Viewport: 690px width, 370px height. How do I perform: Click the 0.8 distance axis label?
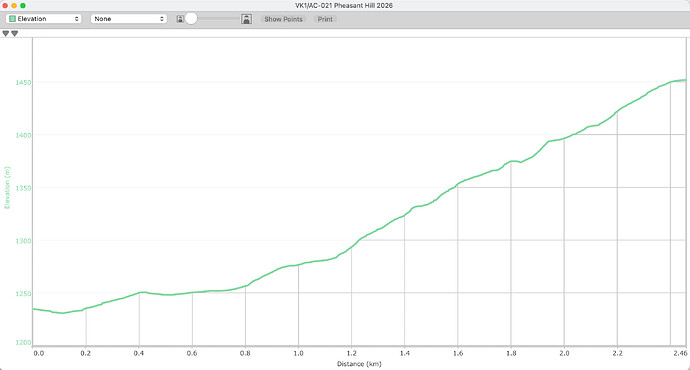click(245, 353)
